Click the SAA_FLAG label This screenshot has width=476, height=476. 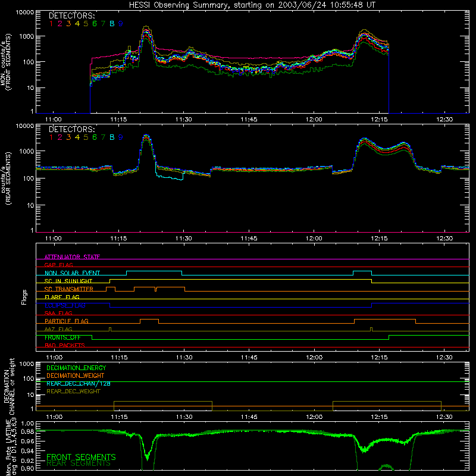[x=58, y=313]
